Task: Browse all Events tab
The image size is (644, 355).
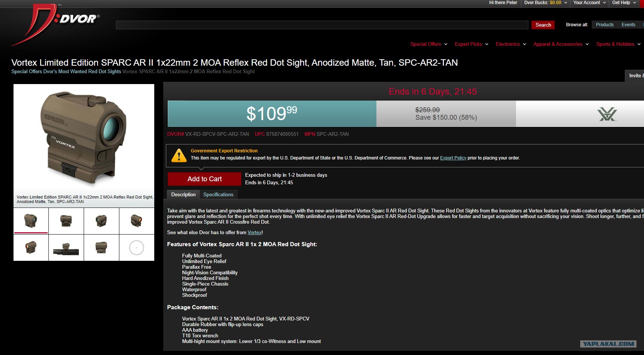Action: click(x=628, y=25)
